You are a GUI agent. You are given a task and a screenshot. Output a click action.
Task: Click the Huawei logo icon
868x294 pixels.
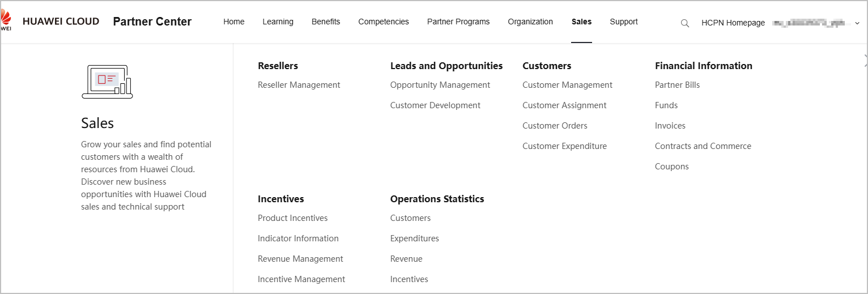(x=6, y=22)
